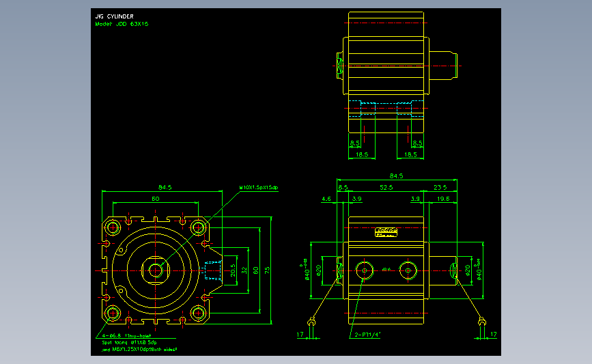Select the 52.5 dimension text
Image resolution: width=592 pixels, height=364 pixels.
tap(386, 187)
